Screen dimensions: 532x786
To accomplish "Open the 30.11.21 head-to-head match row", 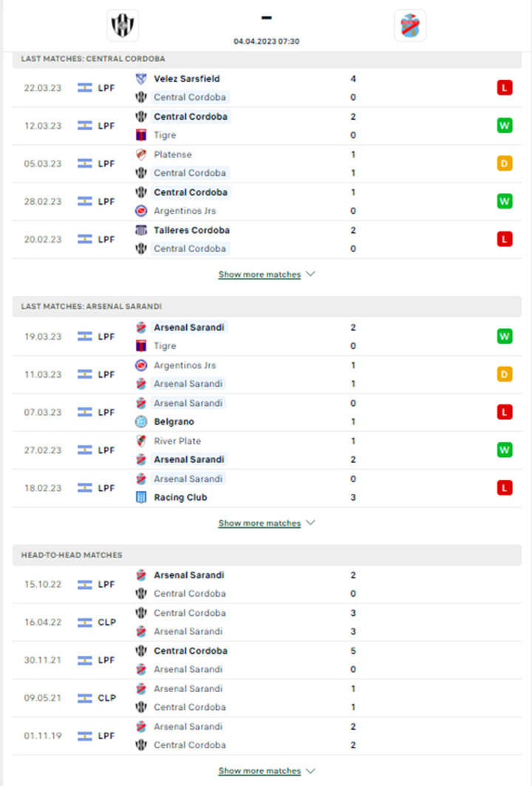I will 267,660.
